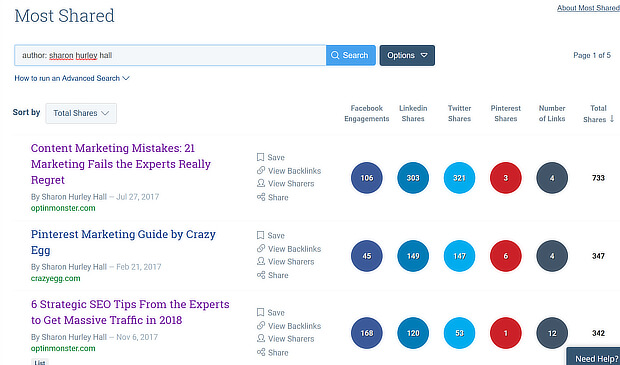Viewport: 620px width, 365px height.
Task: Visit optinmonster.com under 6 Strategic SEO Tips
Action: 63,348
